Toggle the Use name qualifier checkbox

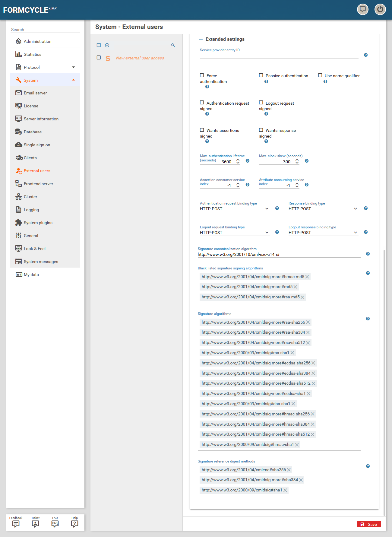point(320,75)
